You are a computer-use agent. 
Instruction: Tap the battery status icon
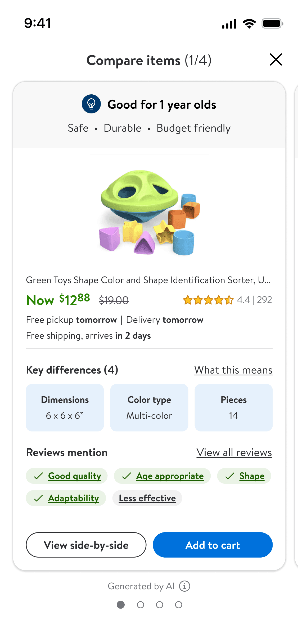tap(272, 24)
